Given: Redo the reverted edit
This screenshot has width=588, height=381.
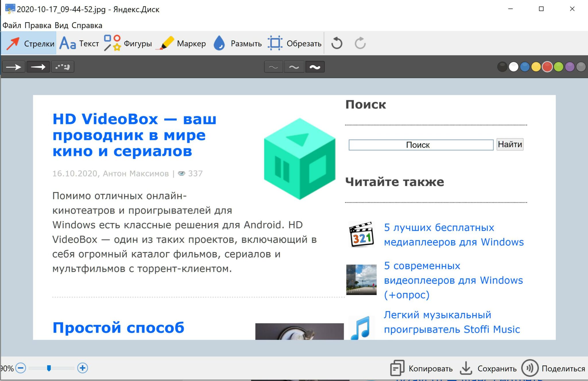Looking at the screenshot, I should [x=360, y=43].
